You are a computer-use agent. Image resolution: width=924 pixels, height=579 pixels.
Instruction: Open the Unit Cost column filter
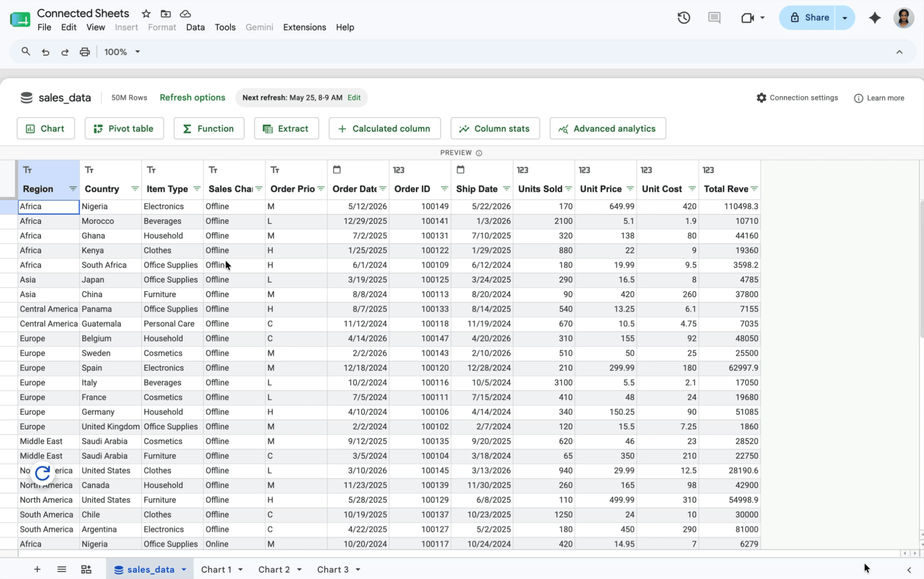pos(692,189)
